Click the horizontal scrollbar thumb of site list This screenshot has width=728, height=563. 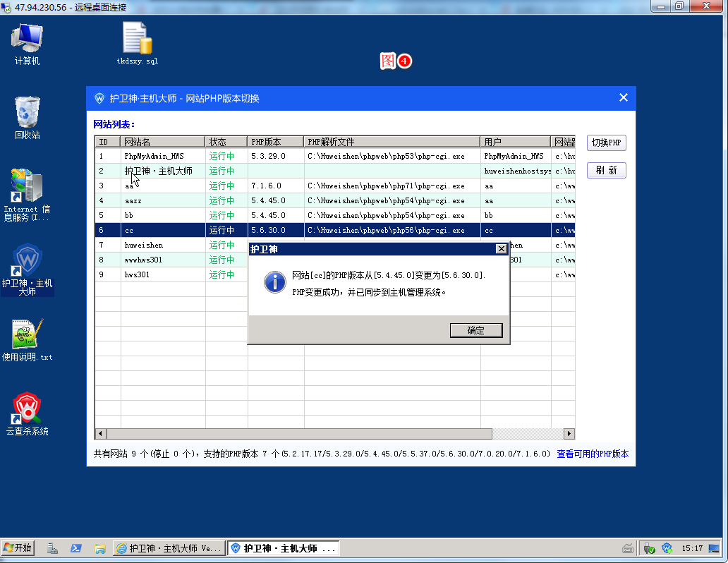click(x=299, y=434)
